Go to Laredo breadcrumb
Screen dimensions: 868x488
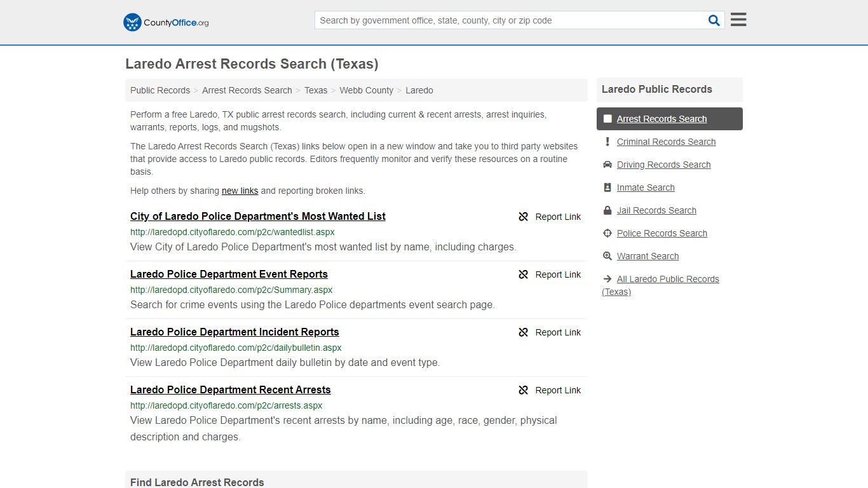[x=419, y=90]
